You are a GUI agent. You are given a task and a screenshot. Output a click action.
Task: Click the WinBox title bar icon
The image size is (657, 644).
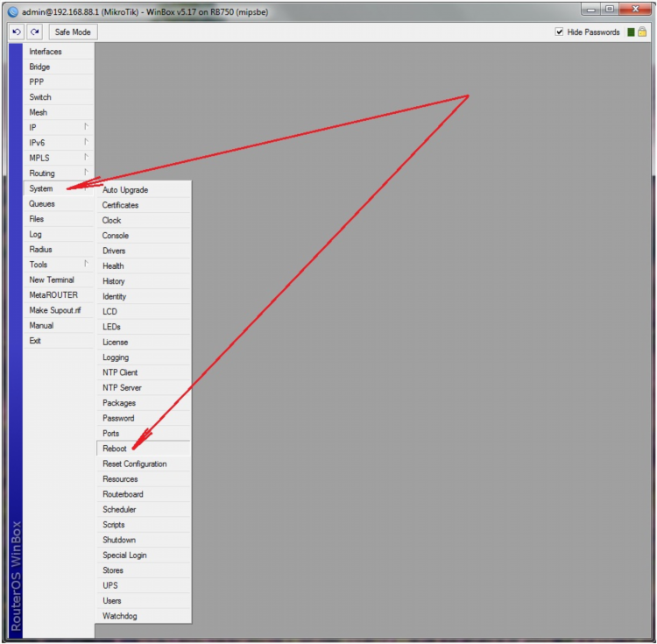pos(13,11)
